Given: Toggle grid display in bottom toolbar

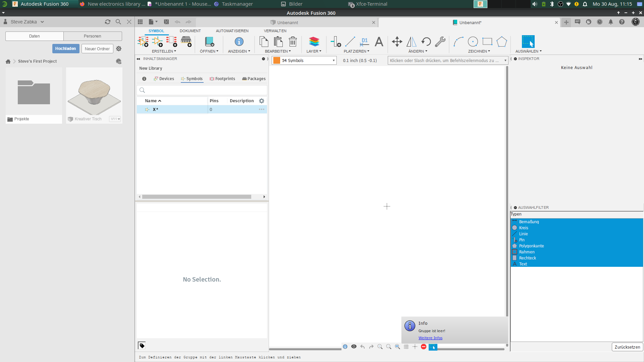Looking at the screenshot, I should coord(406,347).
